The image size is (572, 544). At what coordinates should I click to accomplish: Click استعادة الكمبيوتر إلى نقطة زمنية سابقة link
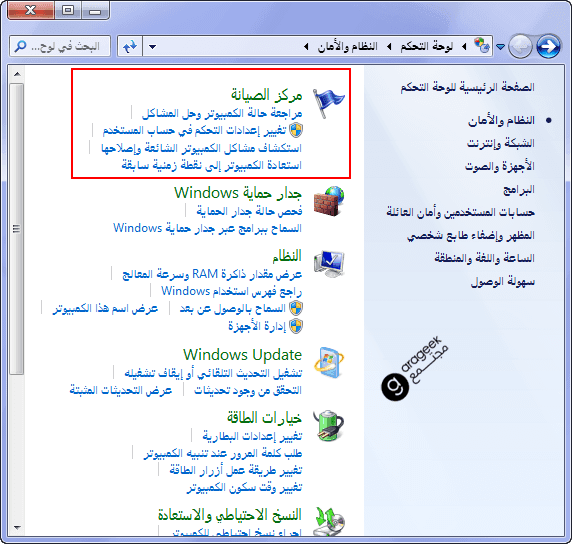[x=212, y=165]
